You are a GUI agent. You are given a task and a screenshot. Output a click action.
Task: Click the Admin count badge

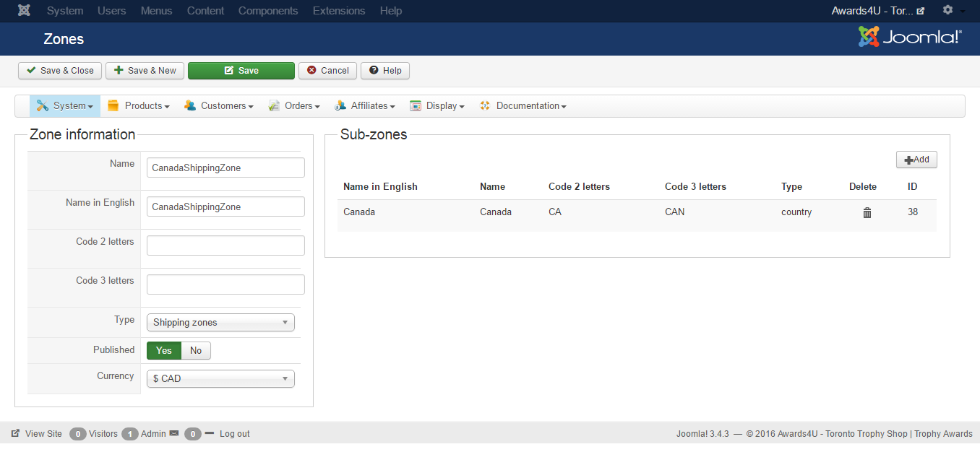(x=130, y=434)
